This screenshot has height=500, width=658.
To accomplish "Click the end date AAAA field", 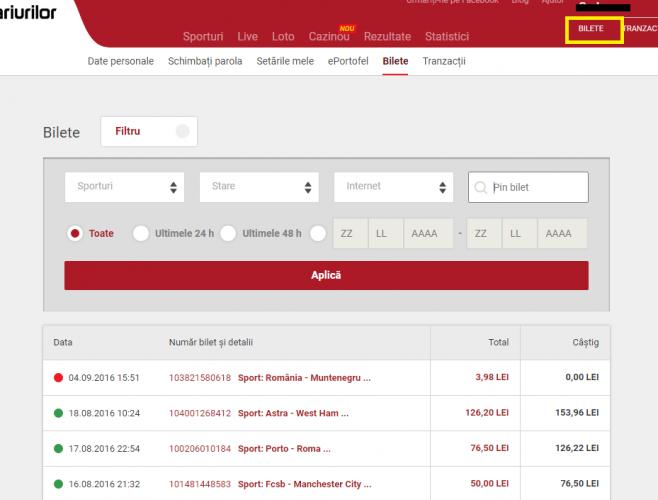I will tap(562, 233).
